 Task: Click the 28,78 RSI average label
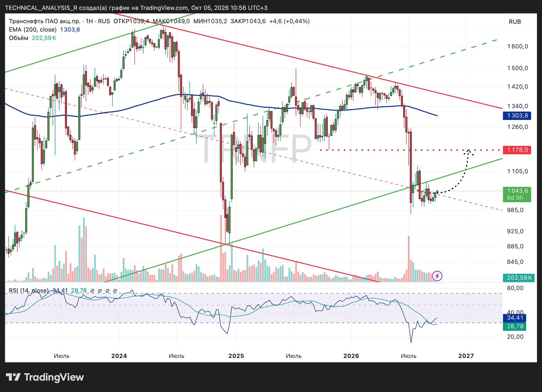click(515, 326)
